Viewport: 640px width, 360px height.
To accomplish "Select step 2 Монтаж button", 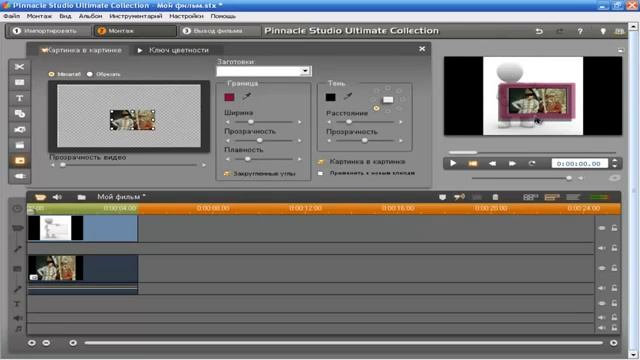I will click(135, 31).
